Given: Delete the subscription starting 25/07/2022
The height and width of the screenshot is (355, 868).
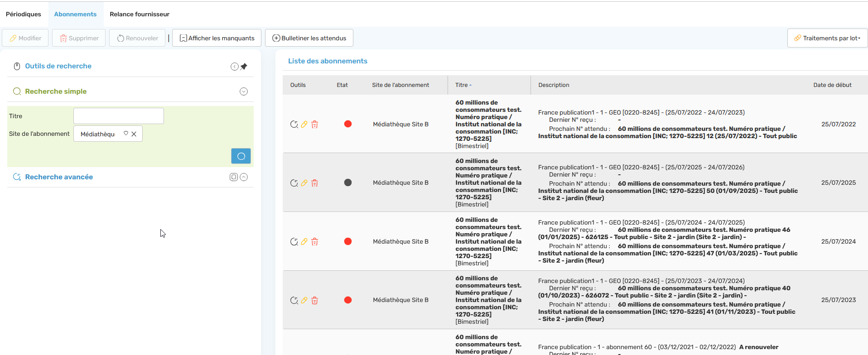Looking at the screenshot, I should coord(314,124).
